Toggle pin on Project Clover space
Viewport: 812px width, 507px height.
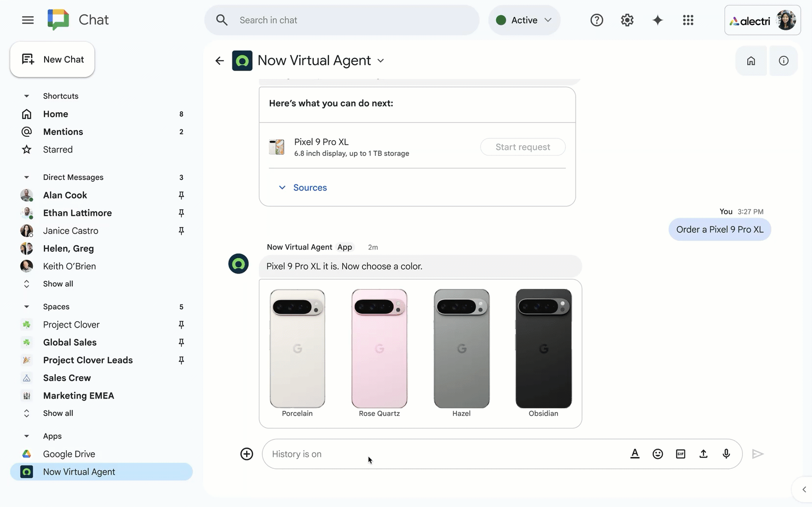(181, 325)
